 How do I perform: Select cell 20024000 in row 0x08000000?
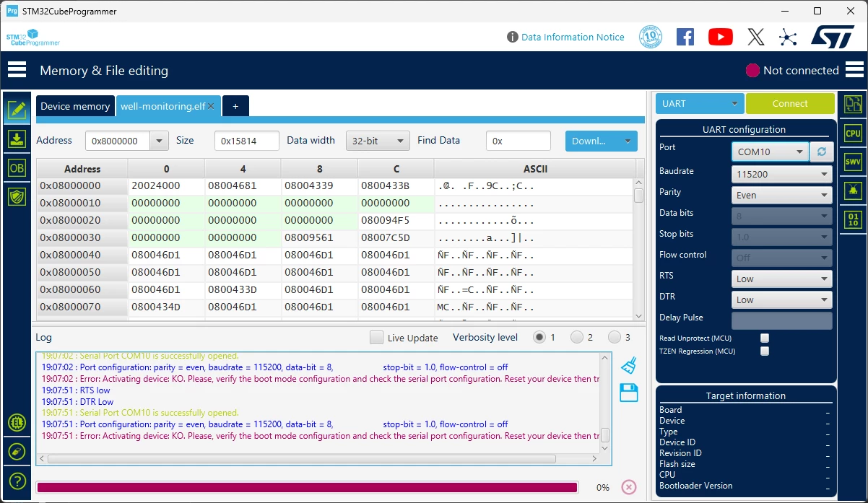tap(166, 185)
